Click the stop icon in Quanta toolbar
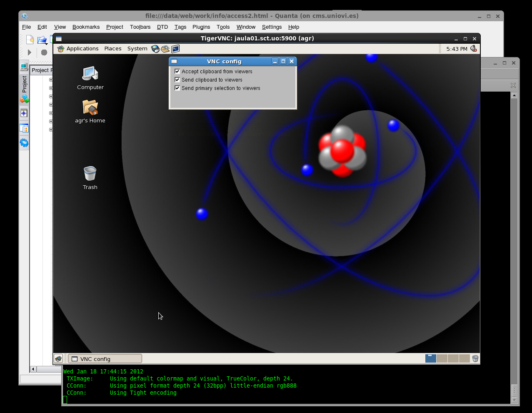This screenshot has width=532, height=413. [x=44, y=52]
